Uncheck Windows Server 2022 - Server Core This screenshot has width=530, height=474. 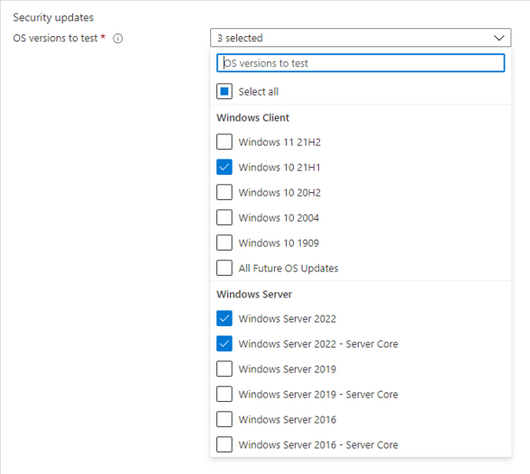click(224, 343)
